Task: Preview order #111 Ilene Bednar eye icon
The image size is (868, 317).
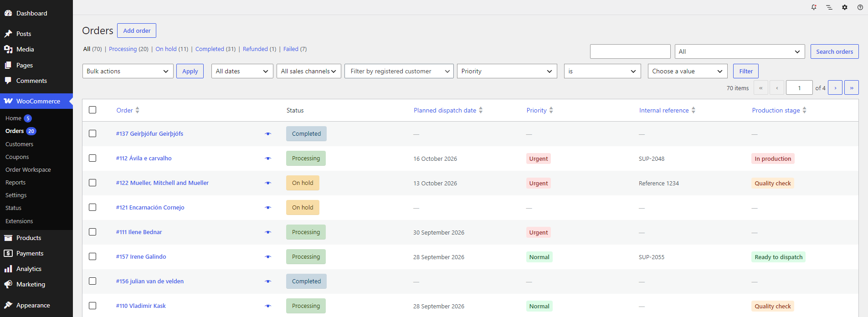Action: click(x=268, y=232)
